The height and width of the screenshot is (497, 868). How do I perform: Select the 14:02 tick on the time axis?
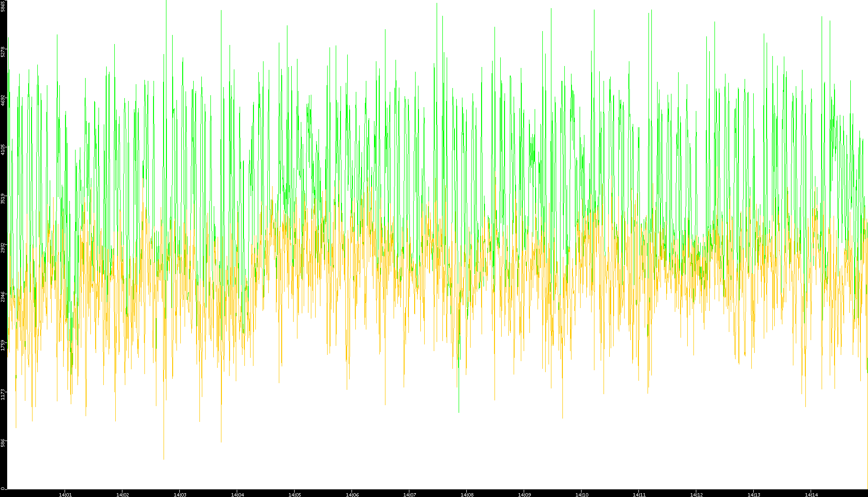pyautogui.click(x=122, y=494)
